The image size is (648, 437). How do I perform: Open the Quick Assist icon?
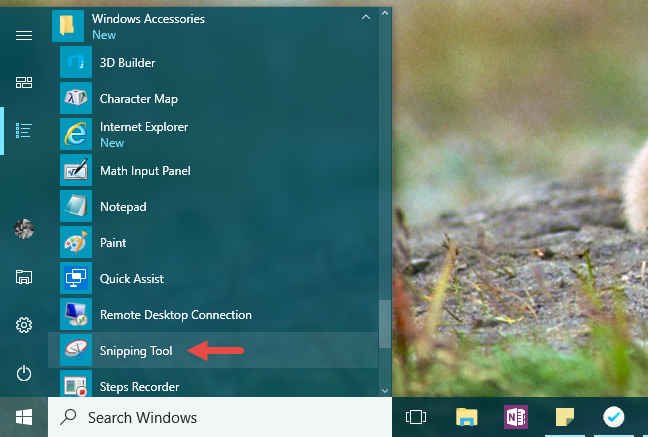[76, 278]
